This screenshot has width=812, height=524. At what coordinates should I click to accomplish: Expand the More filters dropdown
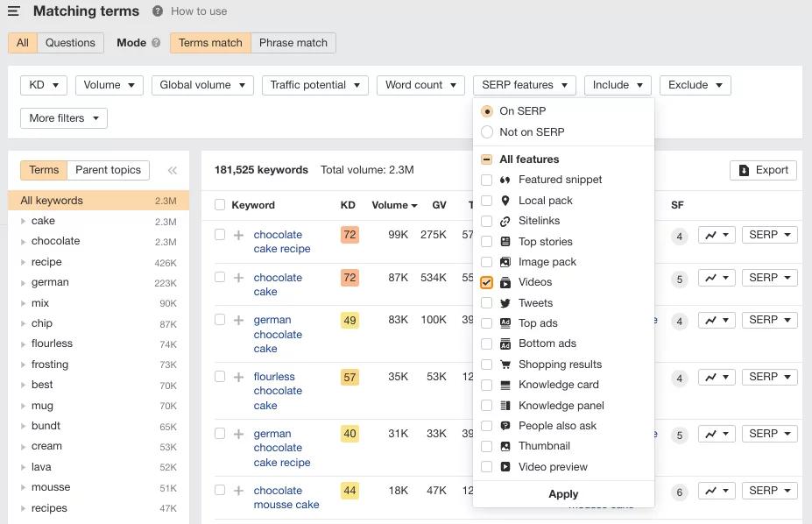pyautogui.click(x=64, y=118)
